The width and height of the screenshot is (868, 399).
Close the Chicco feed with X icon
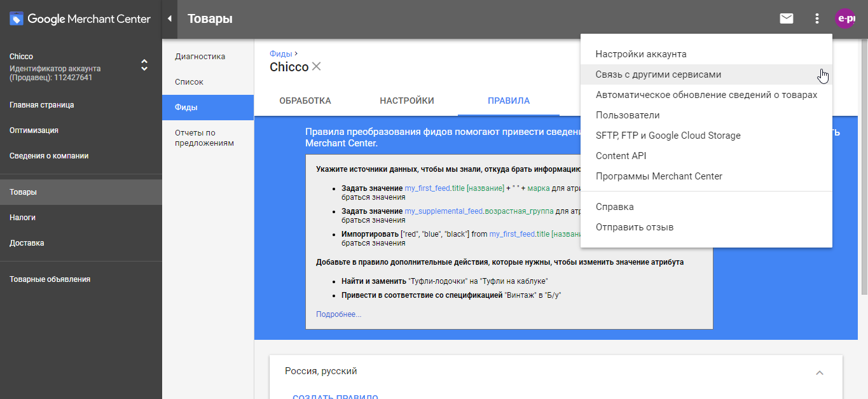(317, 67)
